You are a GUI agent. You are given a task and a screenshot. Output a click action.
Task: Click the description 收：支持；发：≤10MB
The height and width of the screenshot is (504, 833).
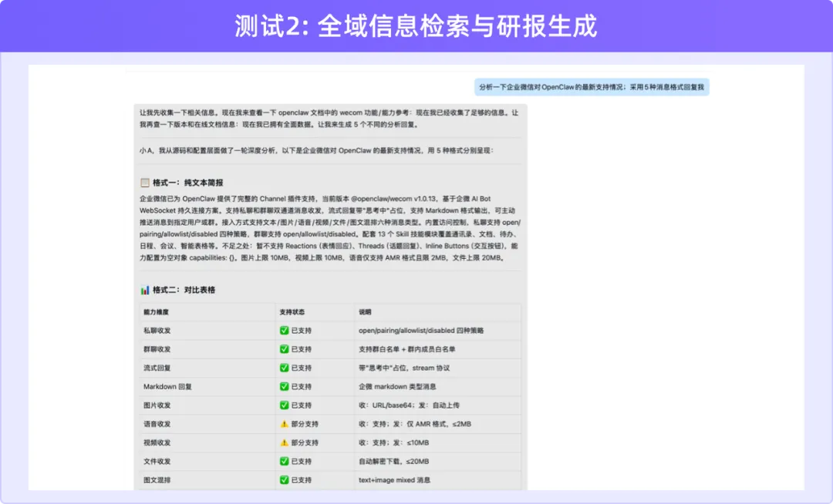pyautogui.click(x=393, y=442)
